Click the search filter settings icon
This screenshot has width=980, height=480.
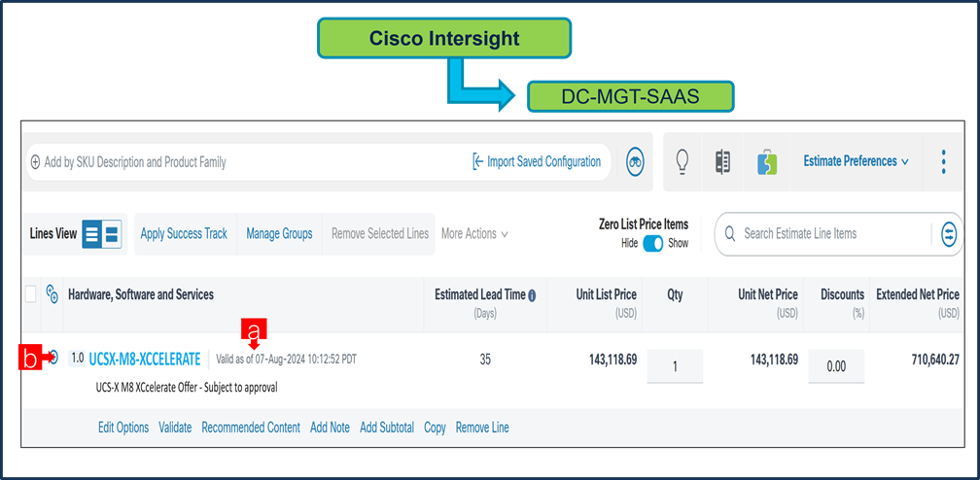pos(948,234)
